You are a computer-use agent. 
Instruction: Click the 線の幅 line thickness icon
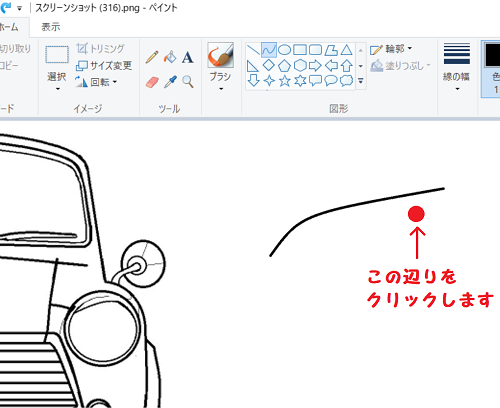457,53
